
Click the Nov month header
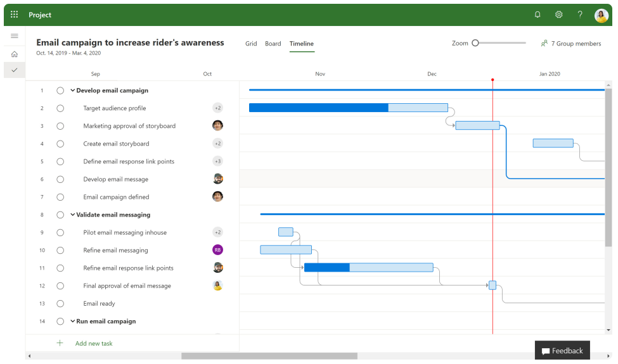click(320, 74)
